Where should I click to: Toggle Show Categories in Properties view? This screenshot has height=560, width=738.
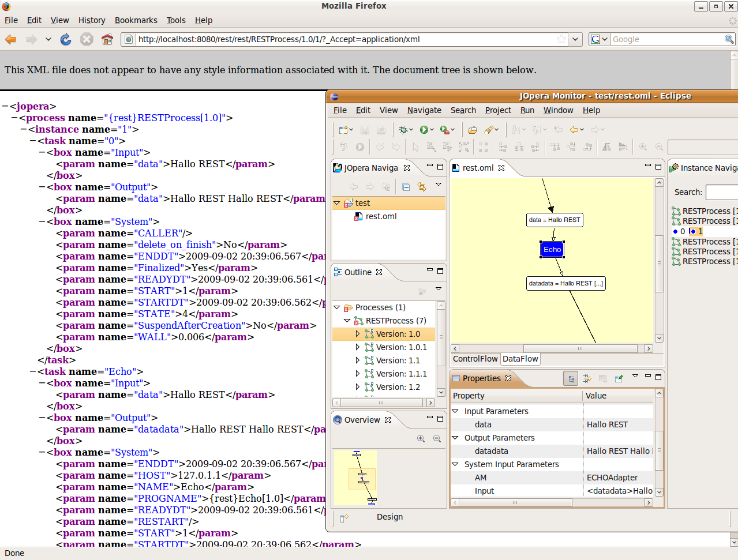[571, 378]
